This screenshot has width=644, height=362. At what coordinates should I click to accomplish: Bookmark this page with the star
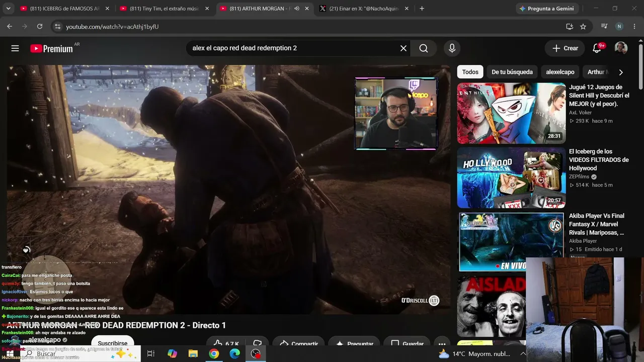click(583, 27)
